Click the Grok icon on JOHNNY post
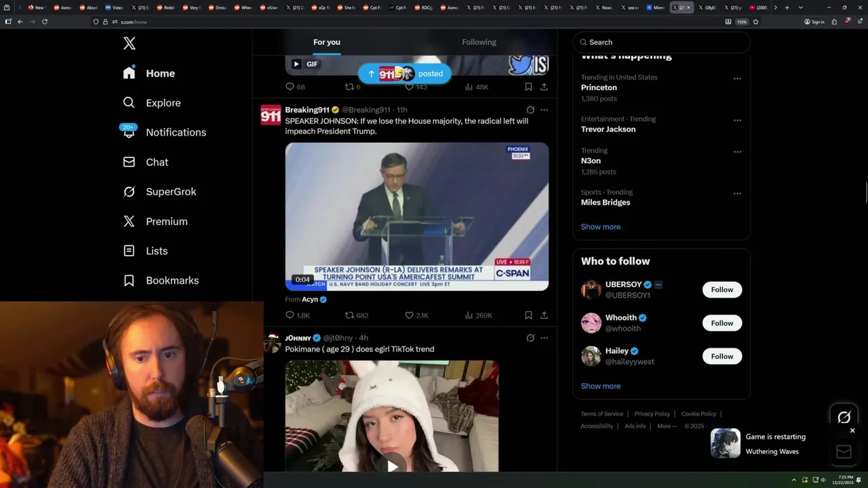The width and height of the screenshot is (868, 488). click(x=530, y=338)
